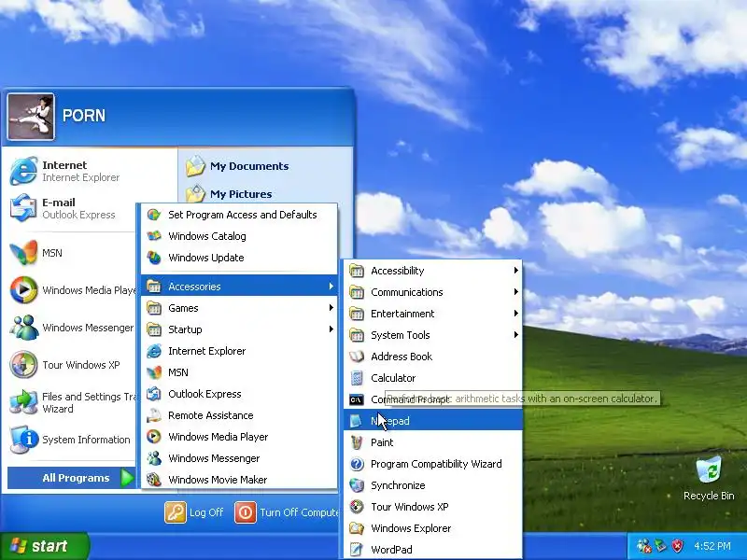Expand the Entertainment folder
The width and height of the screenshot is (747, 560).
(432, 314)
